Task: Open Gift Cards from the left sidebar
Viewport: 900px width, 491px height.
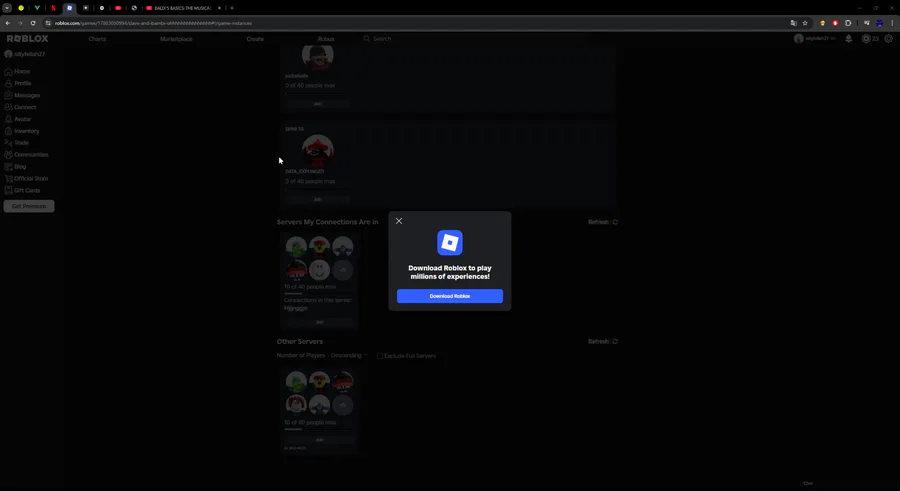Action: (x=22, y=190)
